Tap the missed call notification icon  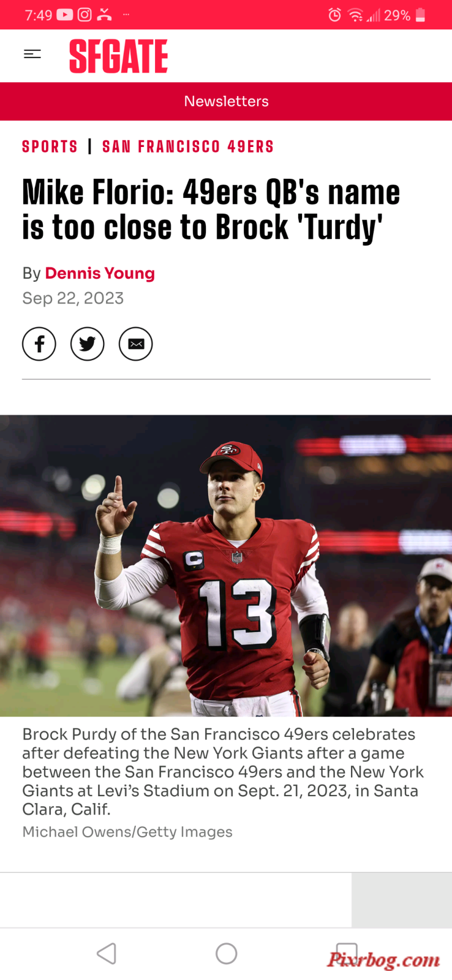pyautogui.click(x=104, y=15)
